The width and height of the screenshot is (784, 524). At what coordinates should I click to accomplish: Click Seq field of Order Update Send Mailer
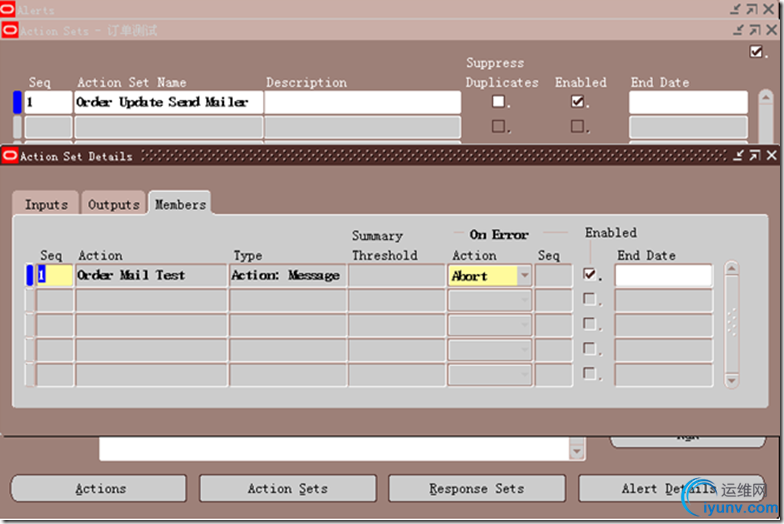[x=48, y=102]
